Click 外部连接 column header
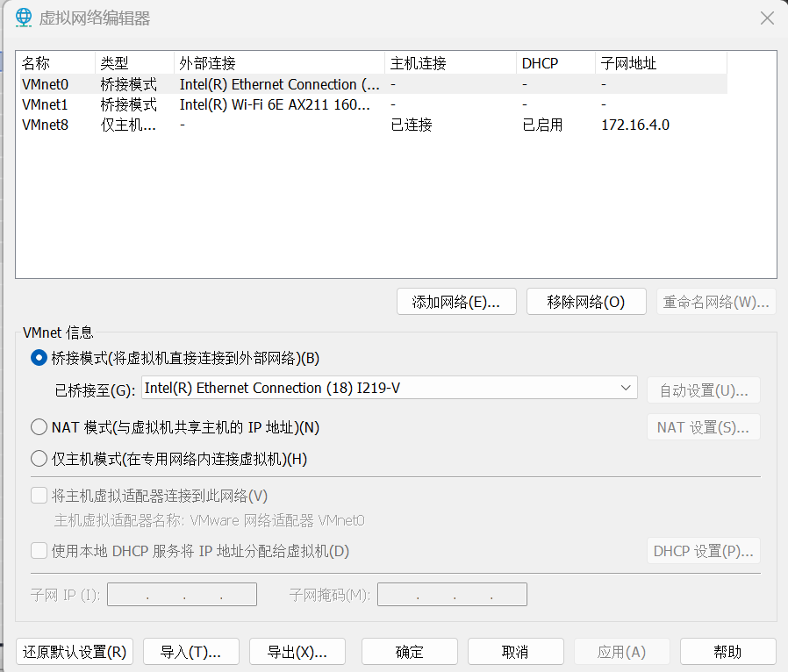 pyautogui.click(x=279, y=63)
